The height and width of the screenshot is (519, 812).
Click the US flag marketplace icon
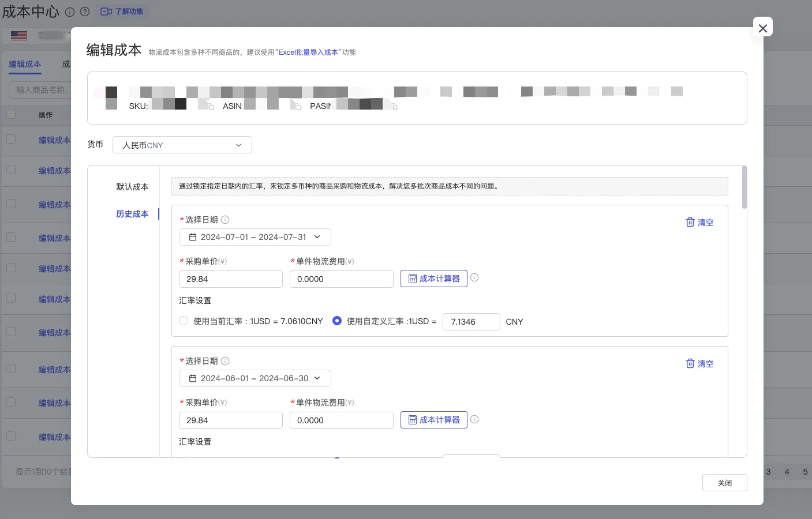point(19,36)
